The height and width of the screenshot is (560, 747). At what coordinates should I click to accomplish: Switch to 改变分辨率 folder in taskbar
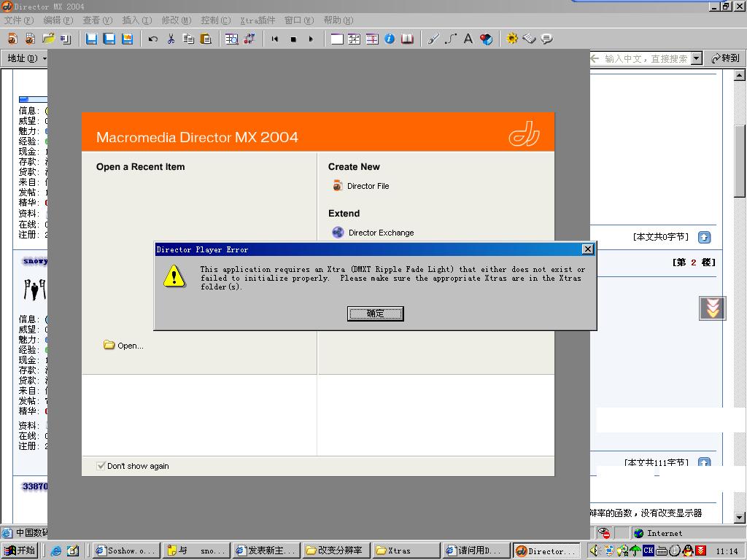(336, 551)
